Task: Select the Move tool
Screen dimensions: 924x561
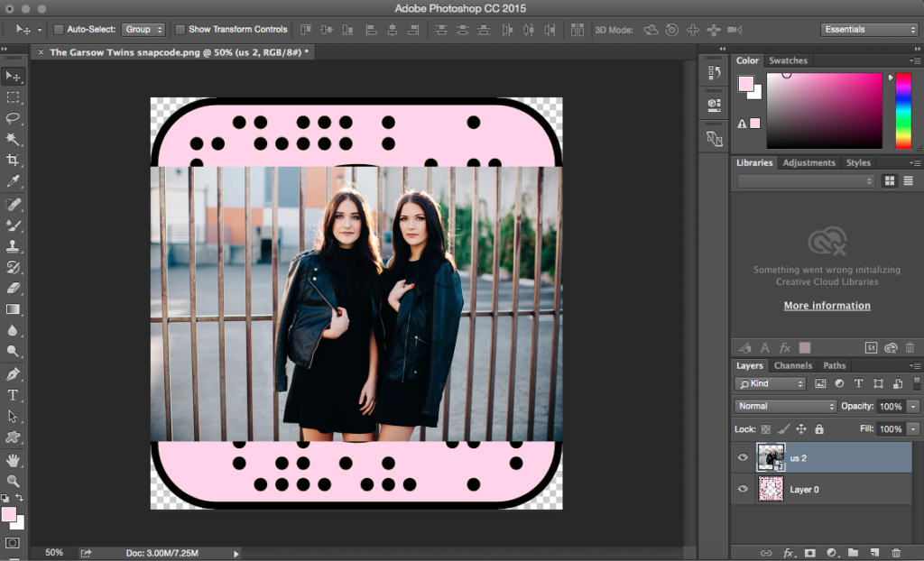Action: (13, 76)
